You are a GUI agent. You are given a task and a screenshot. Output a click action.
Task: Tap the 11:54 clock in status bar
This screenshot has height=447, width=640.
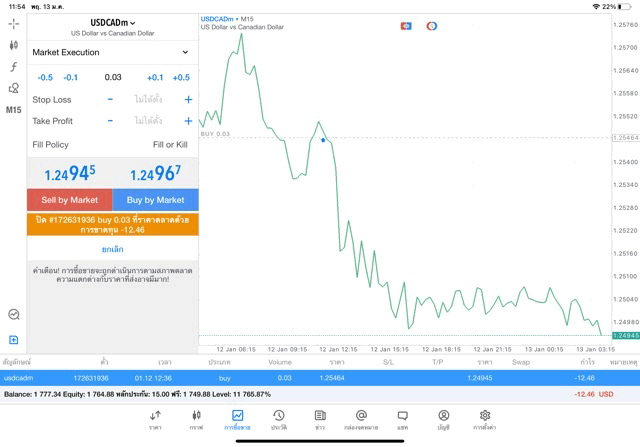(17, 7)
